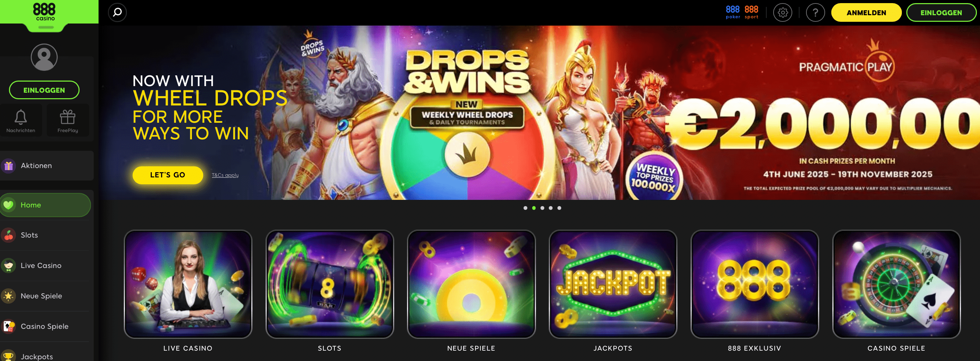This screenshot has height=361, width=980.
Task: Open settings gear icon in header
Action: 783,13
